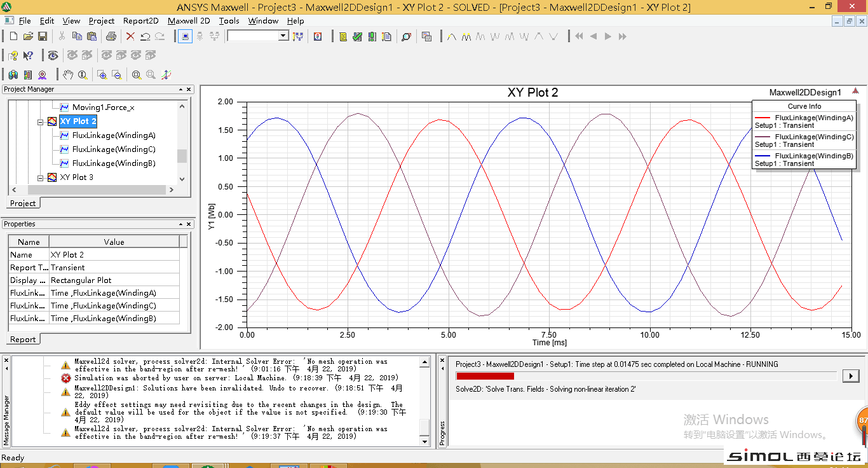Collapse the XY Plot 2 tree node
Viewport: 868px width, 468px height.
tap(41, 121)
